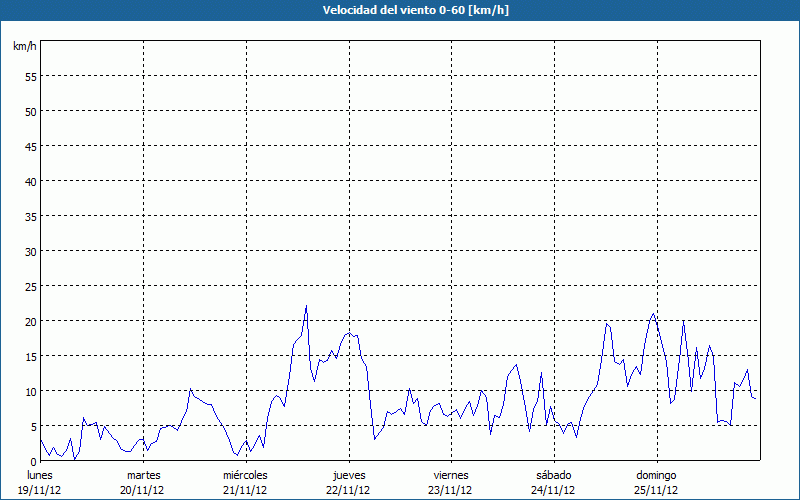Select the lunes 19/11/12 date label
Viewport: 800px width, 500px height.
point(40,483)
